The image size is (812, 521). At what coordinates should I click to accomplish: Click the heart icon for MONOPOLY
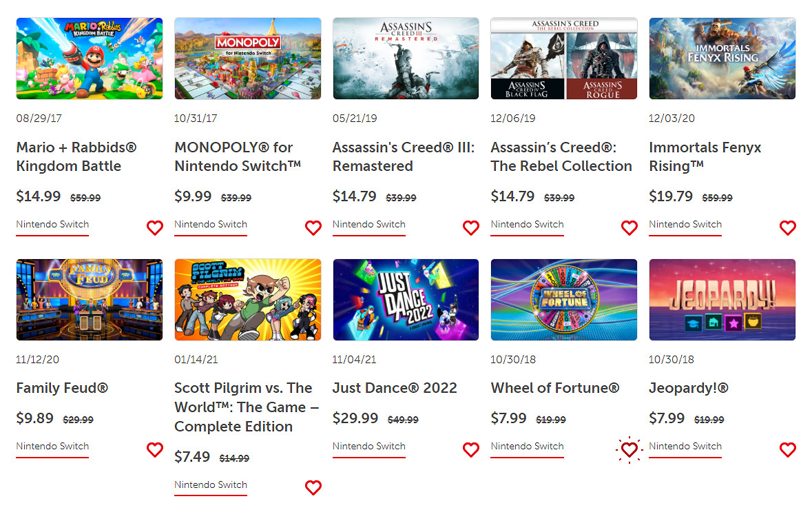pyautogui.click(x=313, y=228)
